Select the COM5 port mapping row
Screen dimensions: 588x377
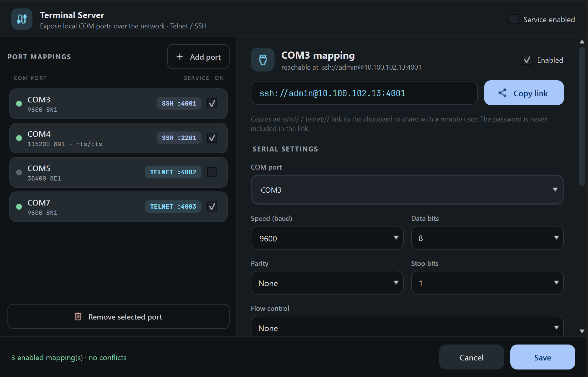point(119,172)
